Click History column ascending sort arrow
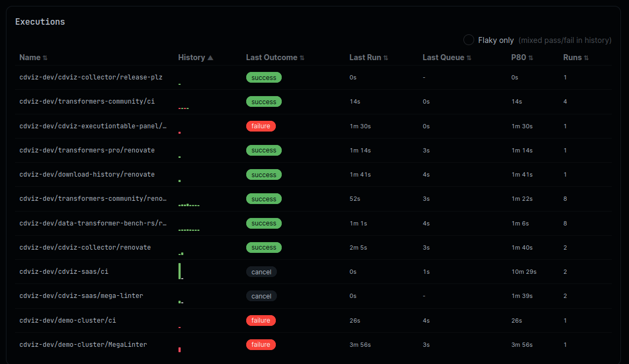This screenshot has height=364, width=629. [x=210, y=57]
